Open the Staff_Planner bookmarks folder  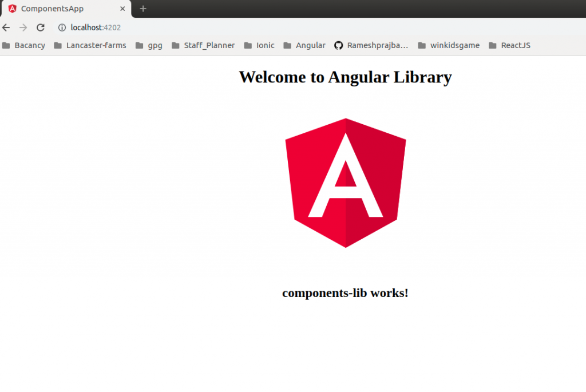209,45
